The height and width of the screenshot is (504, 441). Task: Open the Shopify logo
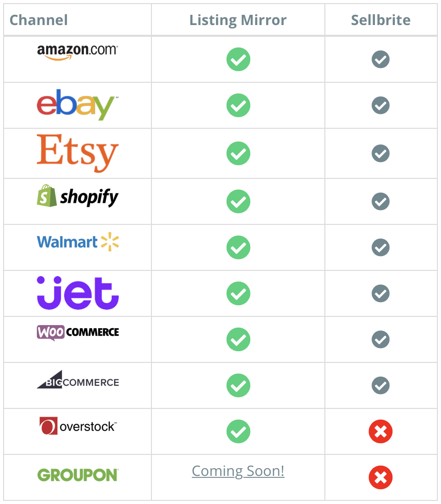tap(78, 196)
